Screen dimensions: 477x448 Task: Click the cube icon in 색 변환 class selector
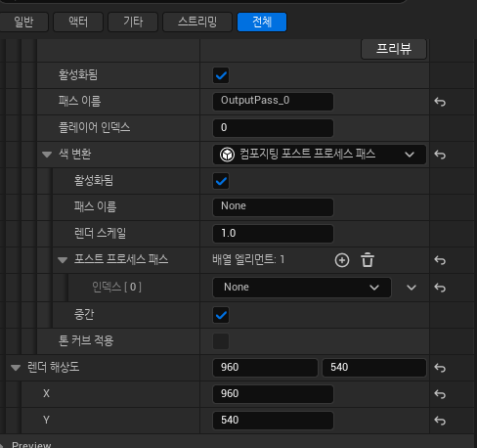coord(227,155)
